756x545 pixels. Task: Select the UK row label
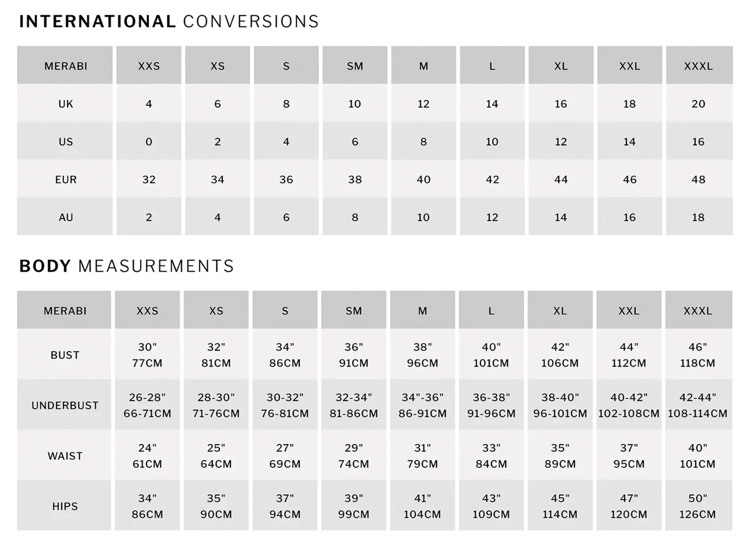click(x=65, y=104)
